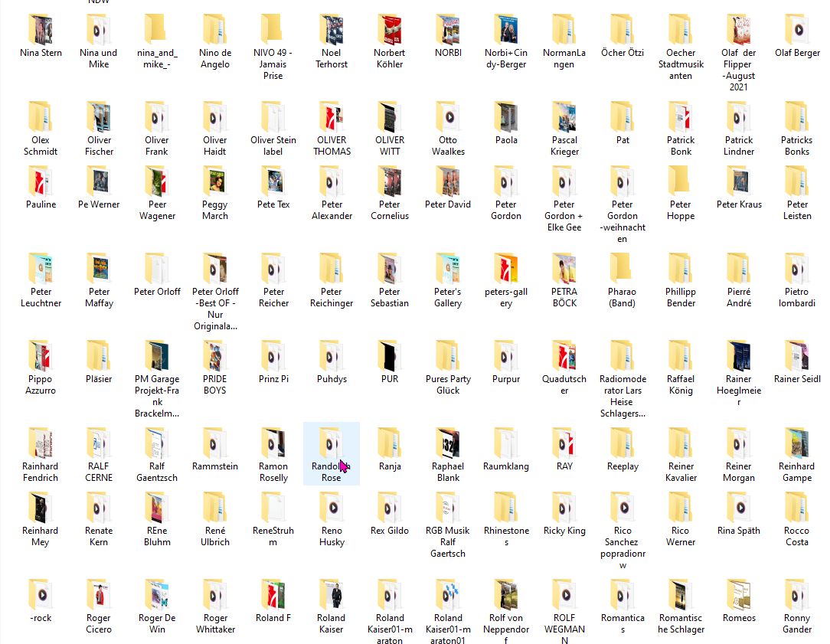Click the 'NIVO 49 - Jamais Prise' label
830x644 pixels.
(x=273, y=64)
